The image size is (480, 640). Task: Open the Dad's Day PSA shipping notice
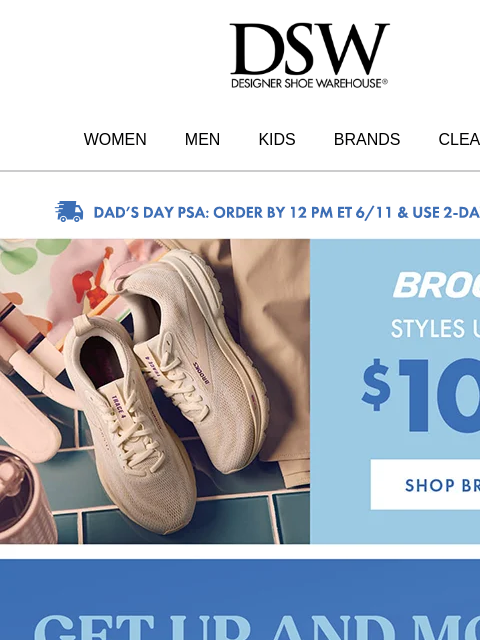click(x=287, y=213)
